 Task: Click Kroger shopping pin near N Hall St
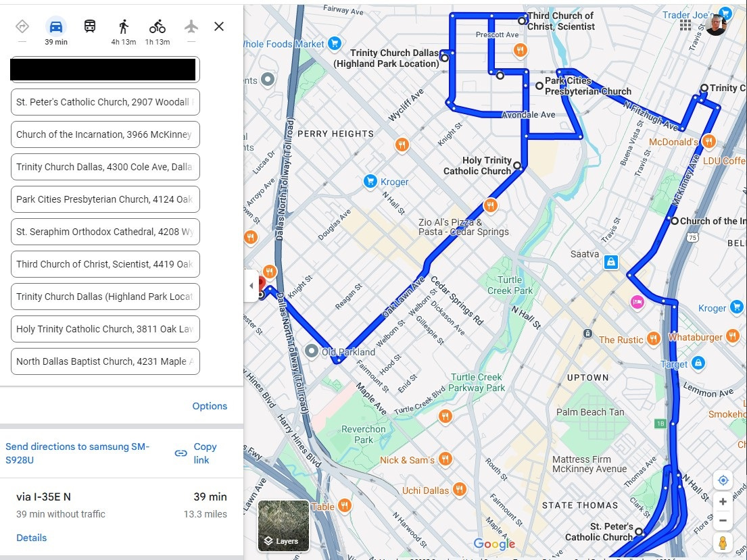coord(370,182)
